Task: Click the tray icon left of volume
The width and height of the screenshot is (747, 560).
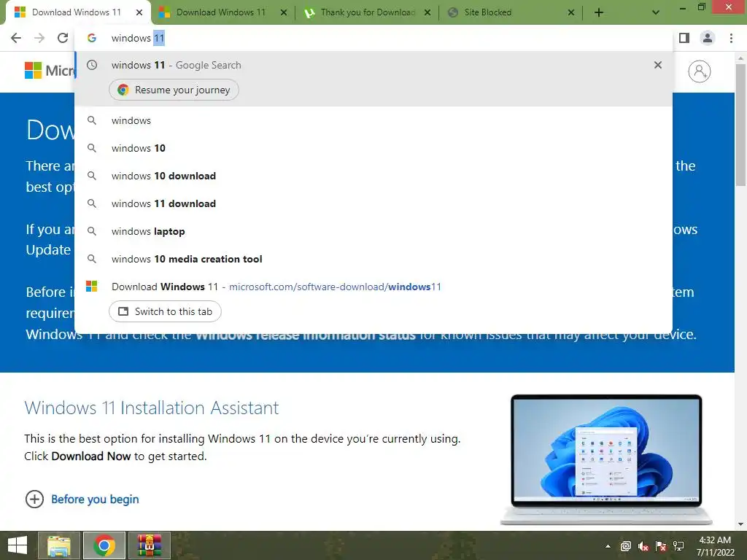Action: pyautogui.click(x=625, y=546)
